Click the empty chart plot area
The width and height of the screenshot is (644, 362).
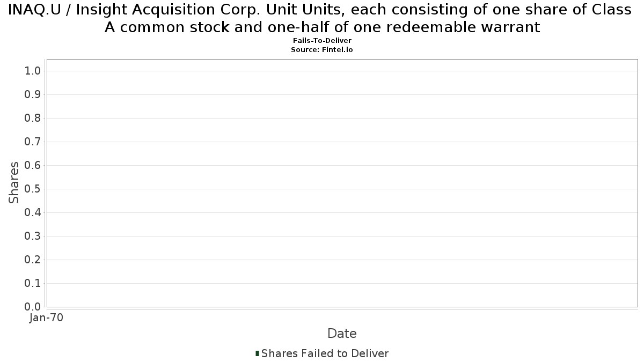342,183
